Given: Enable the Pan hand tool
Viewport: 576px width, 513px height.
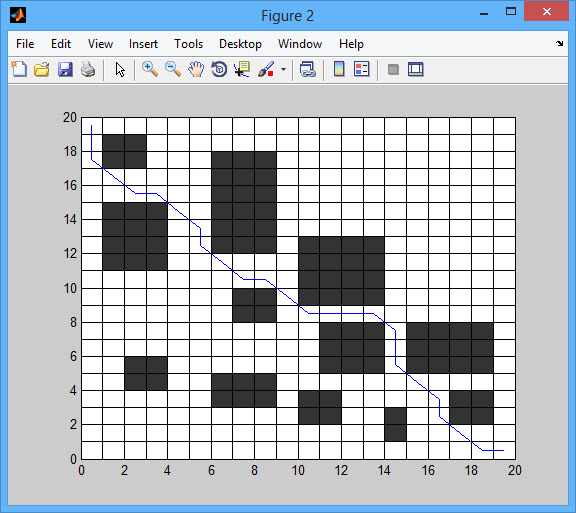Looking at the screenshot, I should pyautogui.click(x=196, y=69).
